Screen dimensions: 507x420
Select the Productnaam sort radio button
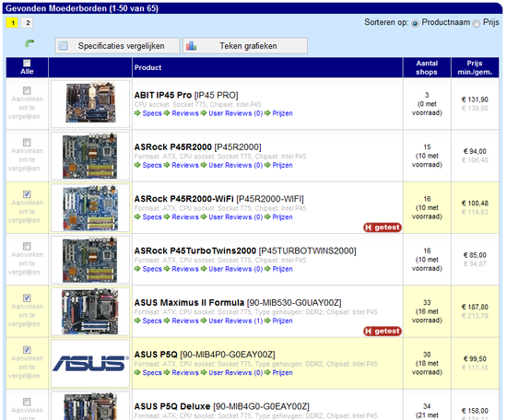(x=415, y=23)
